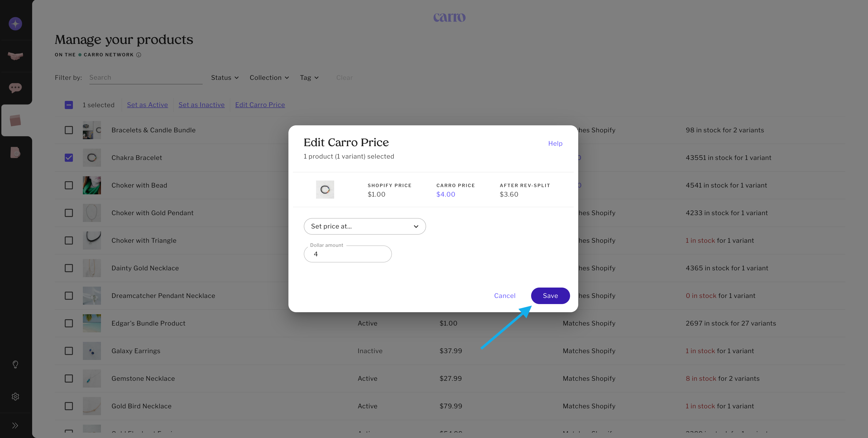Uncheck the Chakra Bracelet checkbox

(69, 157)
